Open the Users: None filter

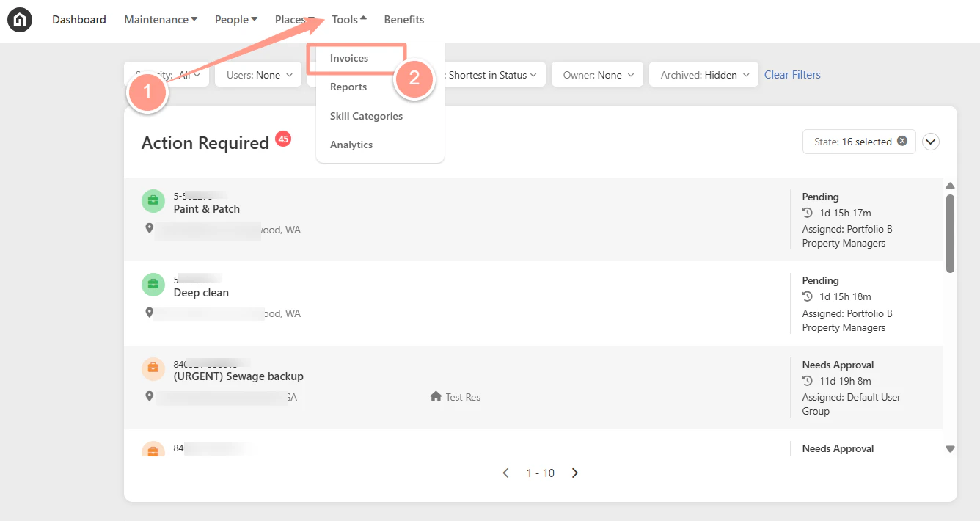pyautogui.click(x=258, y=75)
